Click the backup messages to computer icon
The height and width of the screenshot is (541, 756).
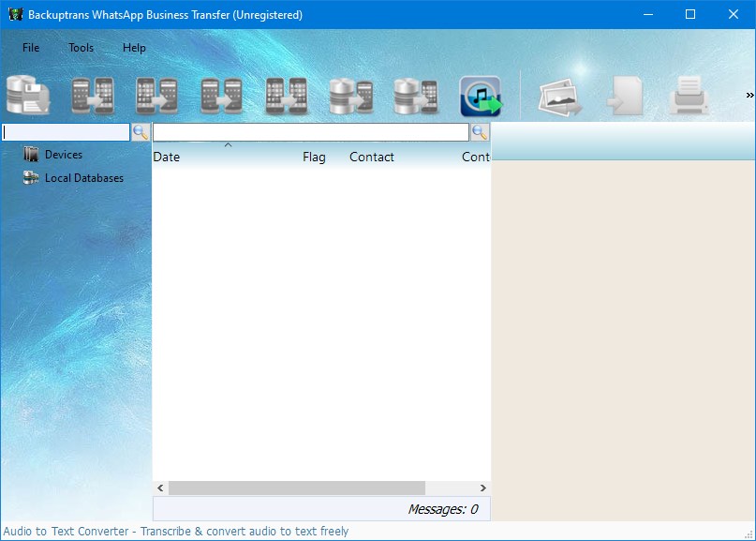28,94
